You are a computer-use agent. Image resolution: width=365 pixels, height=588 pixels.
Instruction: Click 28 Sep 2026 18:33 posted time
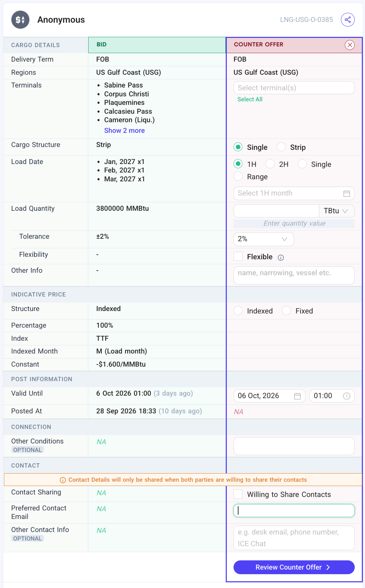126,411
